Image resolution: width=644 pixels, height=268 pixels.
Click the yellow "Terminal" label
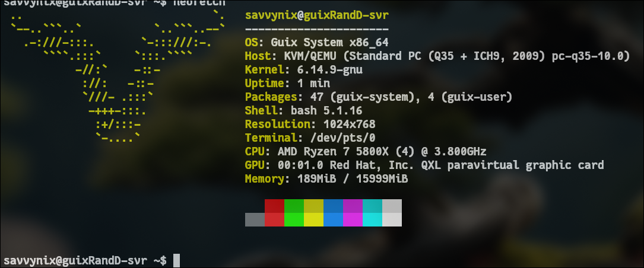click(271, 138)
